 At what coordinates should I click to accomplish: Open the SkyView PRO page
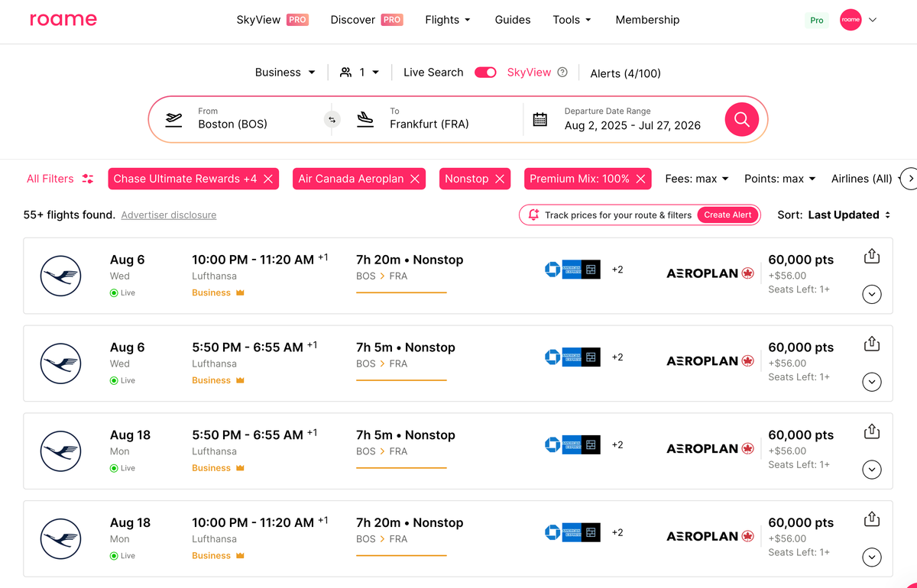[272, 20]
